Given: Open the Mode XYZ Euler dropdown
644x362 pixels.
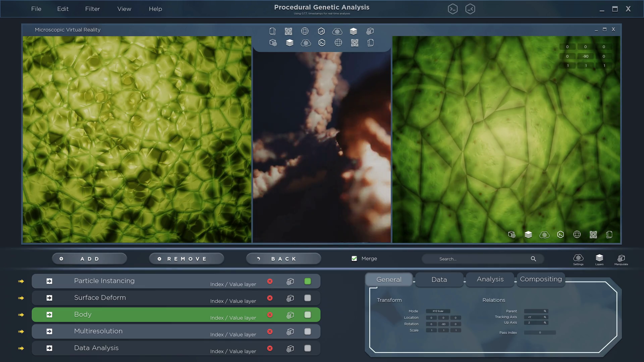Looking at the screenshot, I should (x=438, y=311).
